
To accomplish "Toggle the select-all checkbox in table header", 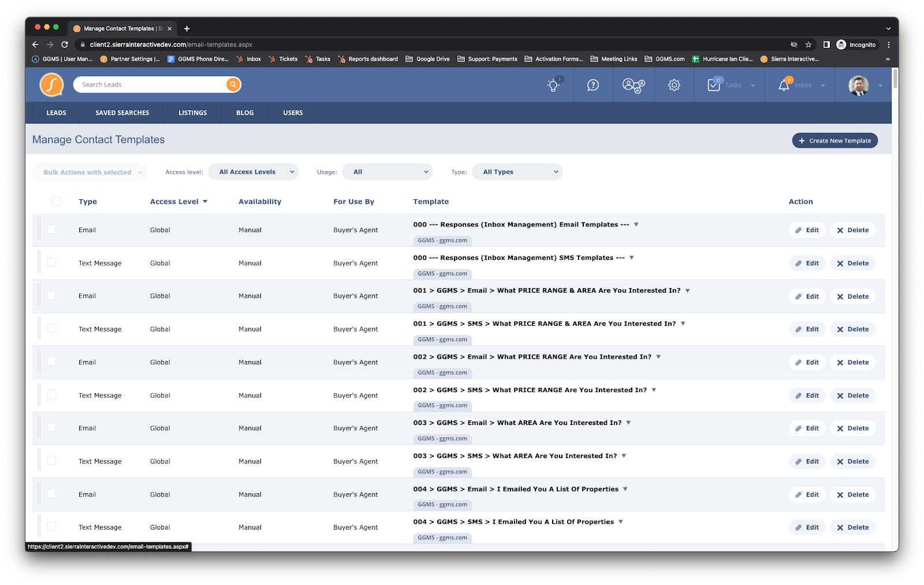I will pos(56,202).
